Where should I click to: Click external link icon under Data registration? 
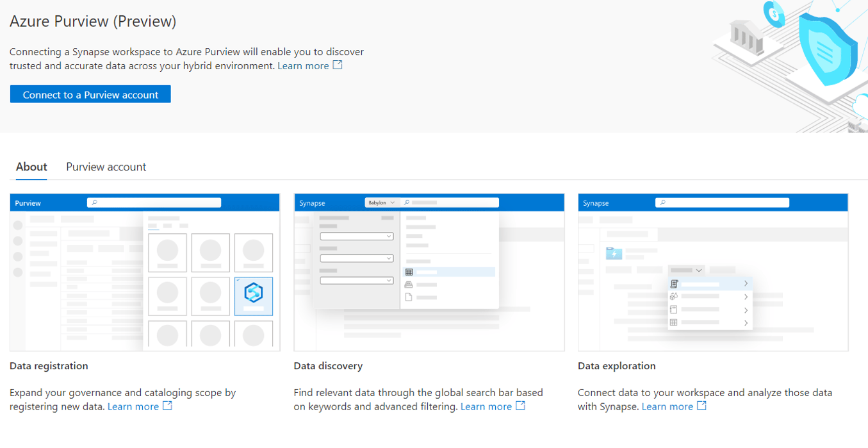point(167,406)
